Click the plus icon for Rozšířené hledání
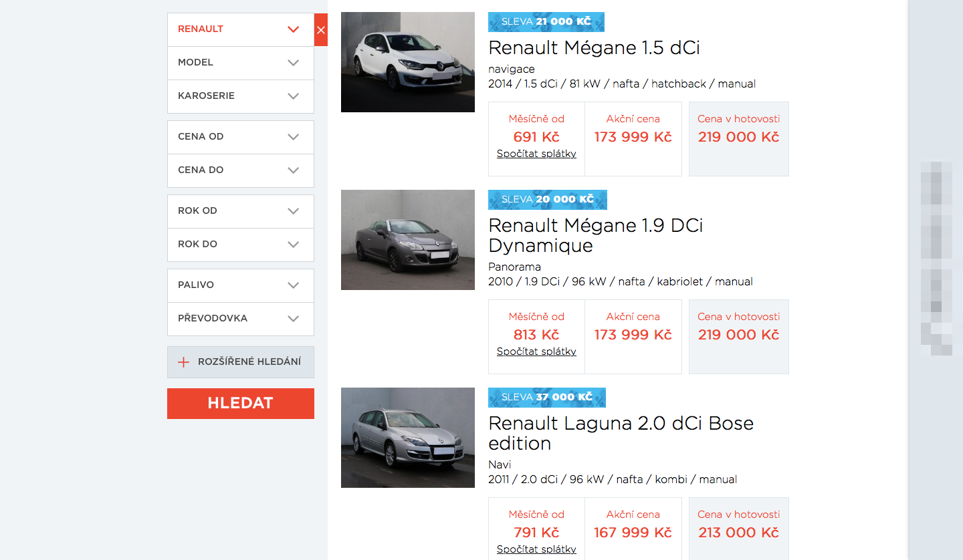 point(184,362)
